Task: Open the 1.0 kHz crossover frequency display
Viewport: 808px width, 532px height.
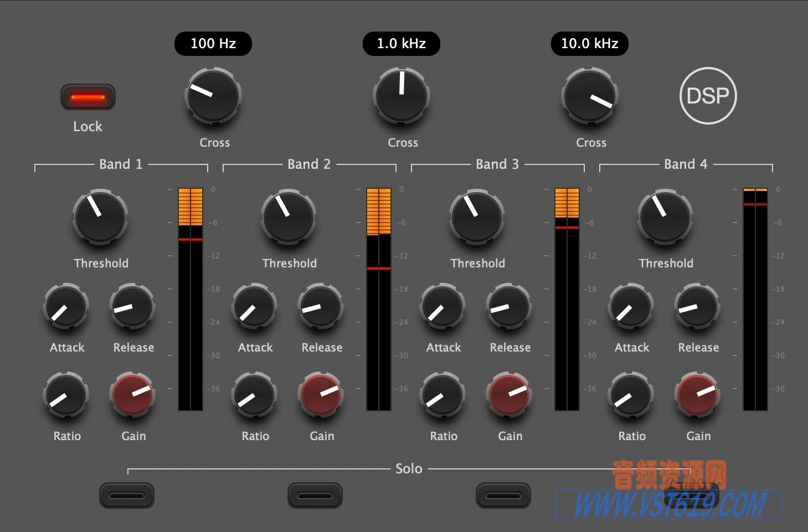Action: [x=401, y=43]
